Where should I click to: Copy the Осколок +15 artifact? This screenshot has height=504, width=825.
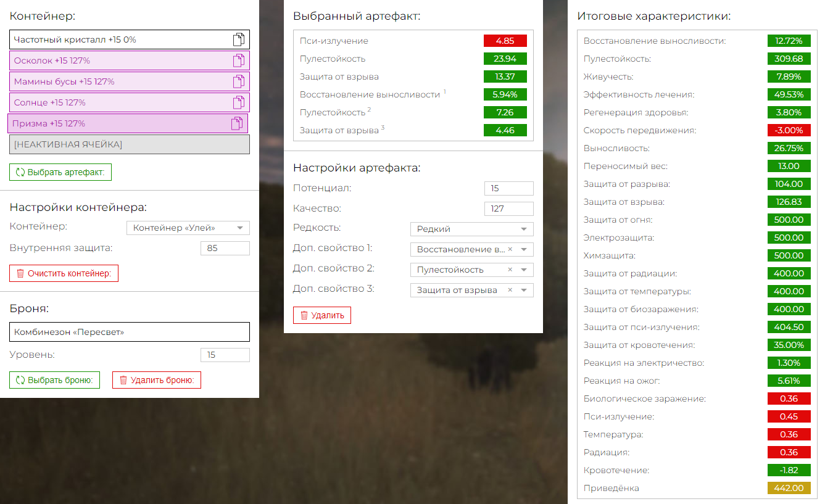click(x=238, y=61)
